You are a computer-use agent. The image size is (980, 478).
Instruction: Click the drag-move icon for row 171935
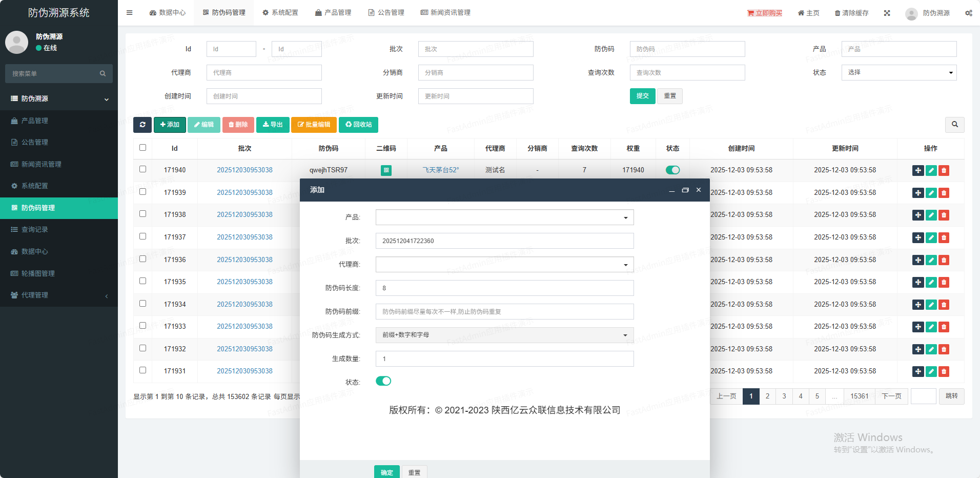pyautogui.click(x=918, y=282)
